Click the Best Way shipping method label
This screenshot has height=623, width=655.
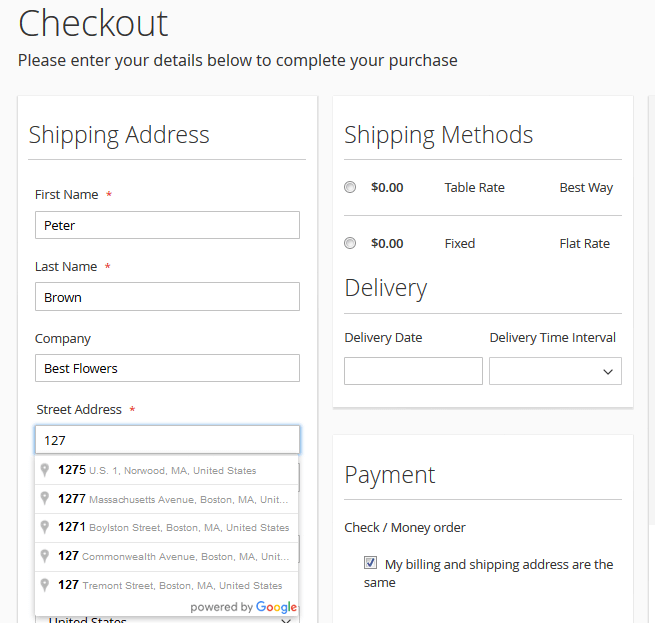pos(586,187)
